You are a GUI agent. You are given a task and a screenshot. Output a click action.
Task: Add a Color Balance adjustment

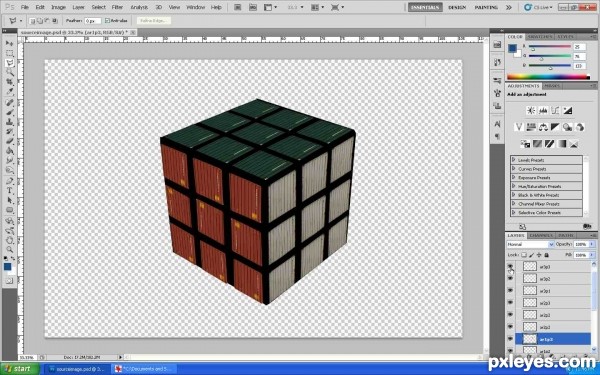(x=543, y=127)
